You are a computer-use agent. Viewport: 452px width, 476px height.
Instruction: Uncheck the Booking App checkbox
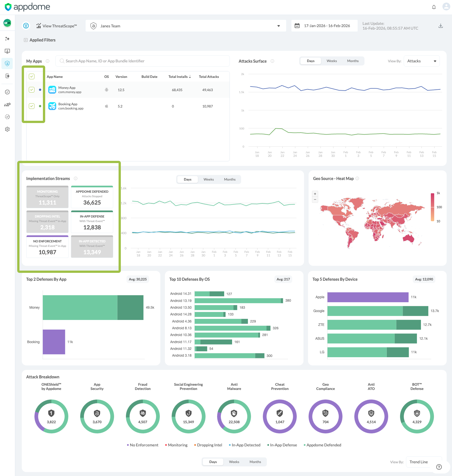(32, 106)
